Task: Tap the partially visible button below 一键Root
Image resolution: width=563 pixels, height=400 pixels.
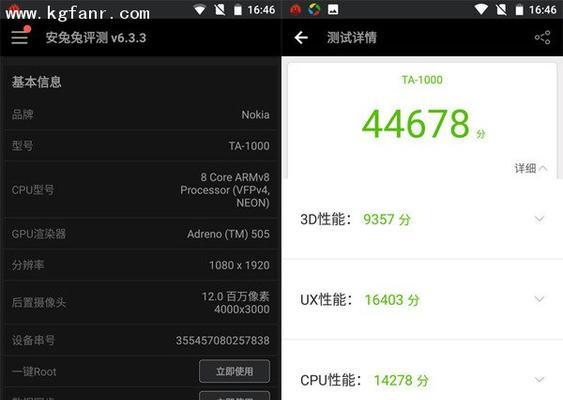Action: click(x=234, y=395)
